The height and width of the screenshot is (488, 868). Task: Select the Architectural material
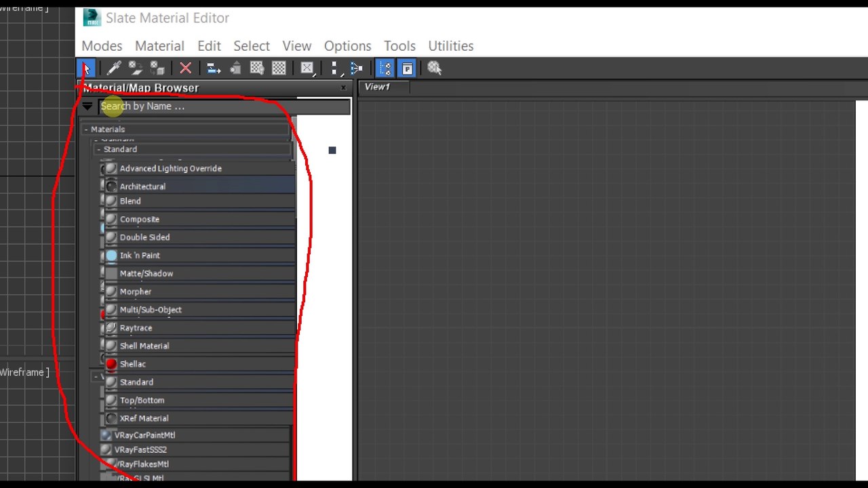(x=198, y=186)
